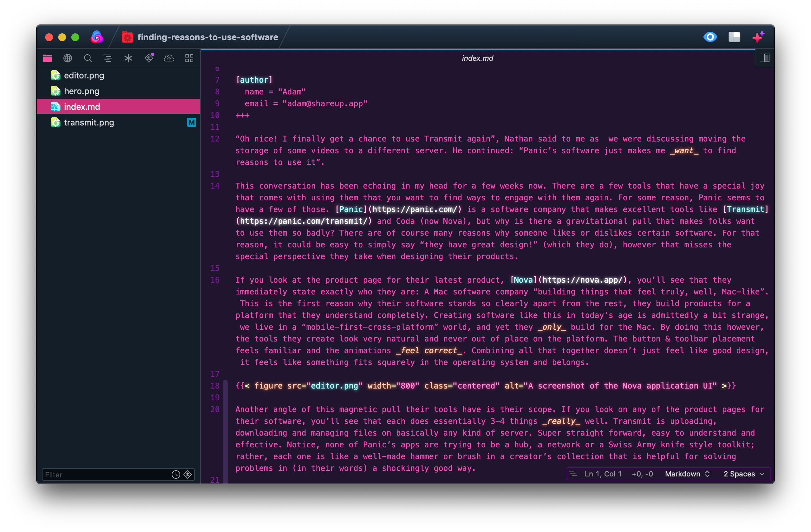The width and height of the screenshot is (811, 532).
Task: Toggle recent files clock filter
Action: tap(176, 474)
